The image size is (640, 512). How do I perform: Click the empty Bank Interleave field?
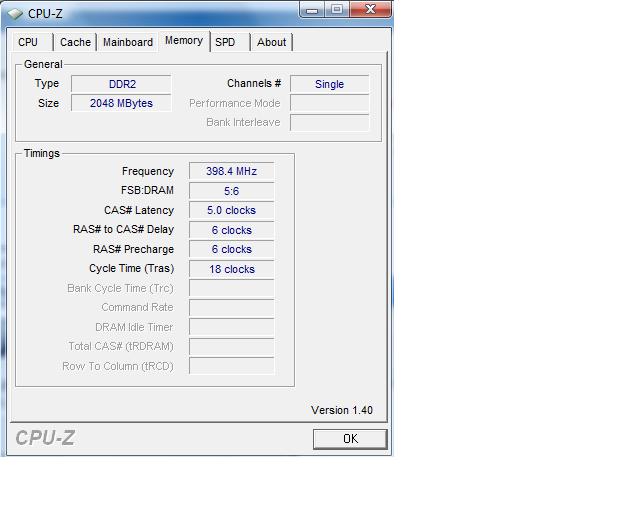pyautogui.click(x=329, y=122)
